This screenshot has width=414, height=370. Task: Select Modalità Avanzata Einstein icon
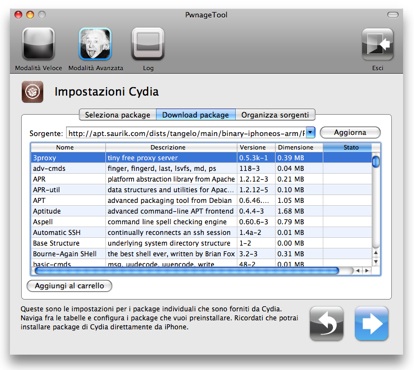pos(95,44)
